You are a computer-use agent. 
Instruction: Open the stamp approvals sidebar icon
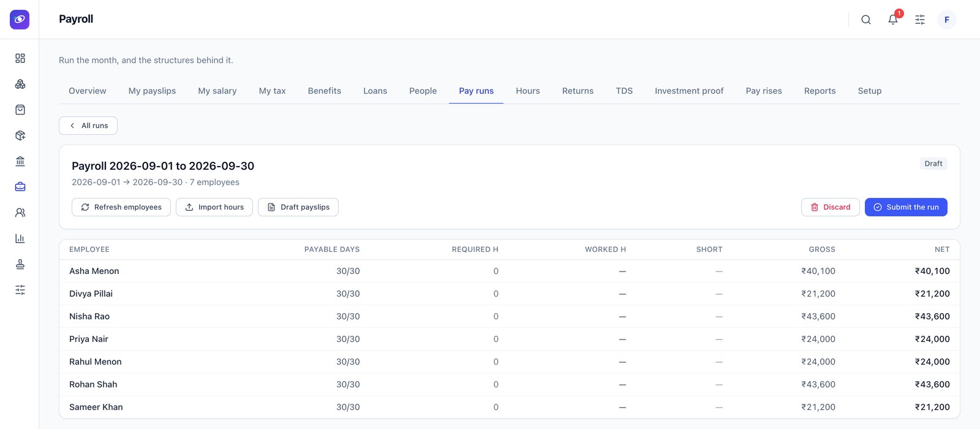pyautogui.click(x=20, y=264)
